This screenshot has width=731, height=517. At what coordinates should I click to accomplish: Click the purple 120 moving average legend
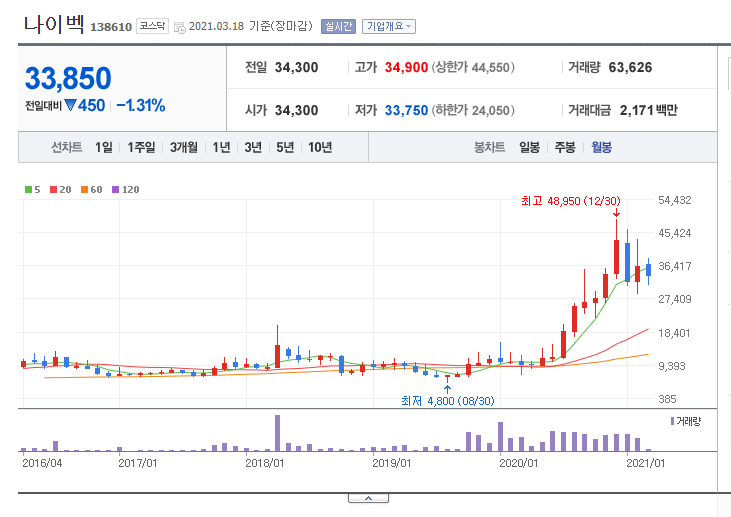125,190
